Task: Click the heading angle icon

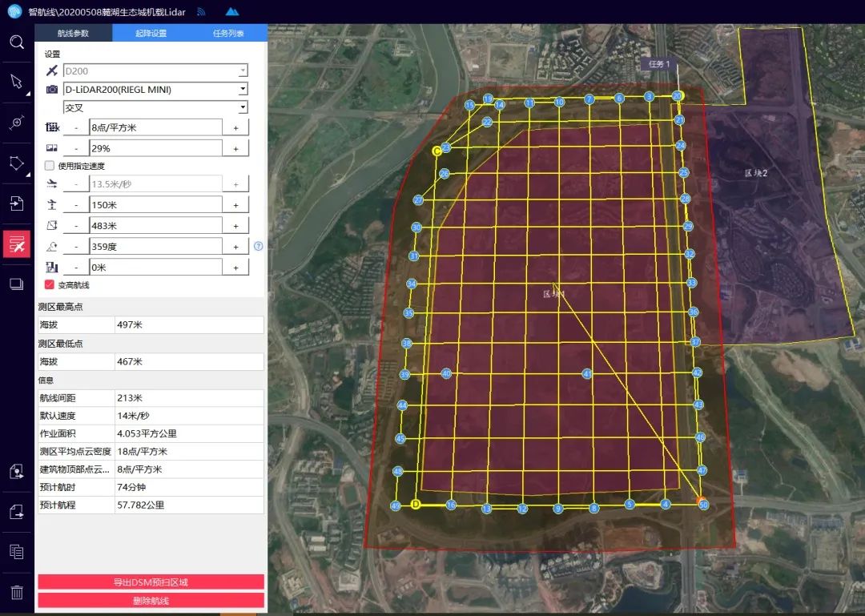Action: pyautogui.click(x=52, y=247)
